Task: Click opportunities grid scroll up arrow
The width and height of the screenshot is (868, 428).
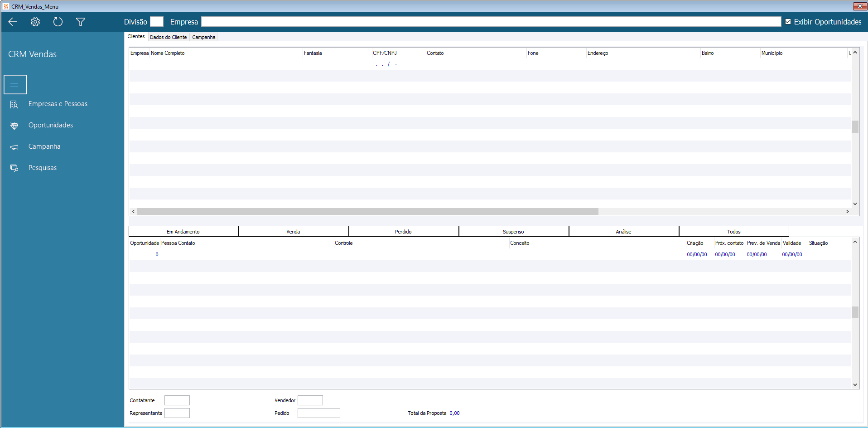Action: tap(855, 242)
